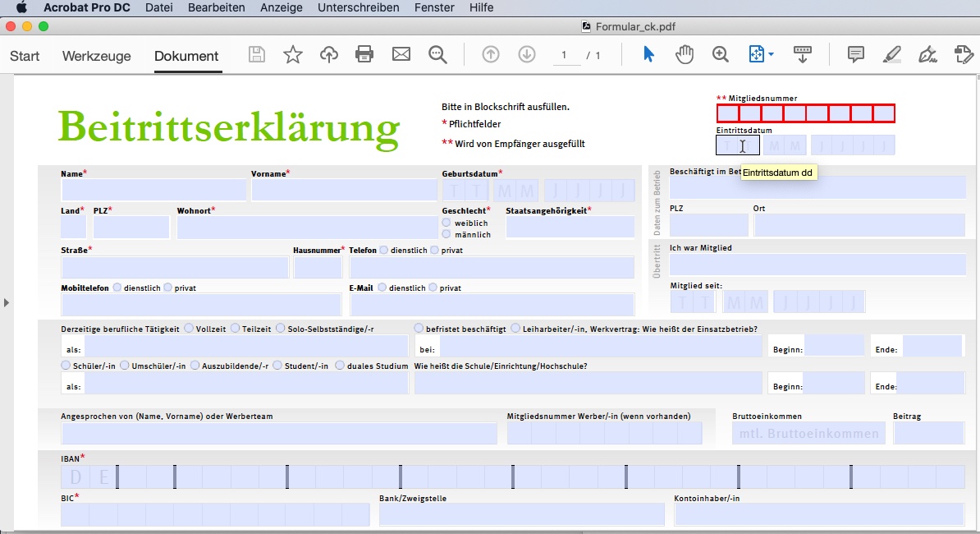Open the fit page dropdown arrow

[771, 55]
